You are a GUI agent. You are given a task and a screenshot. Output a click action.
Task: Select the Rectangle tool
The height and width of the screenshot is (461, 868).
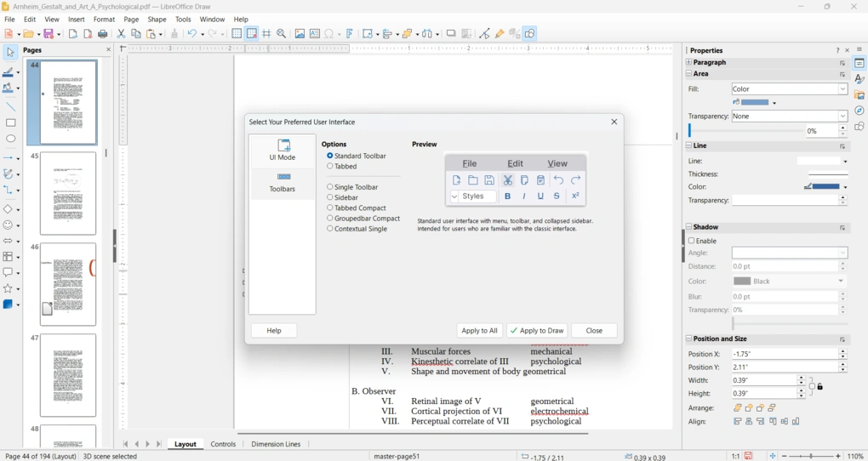[x=10, y=122]
